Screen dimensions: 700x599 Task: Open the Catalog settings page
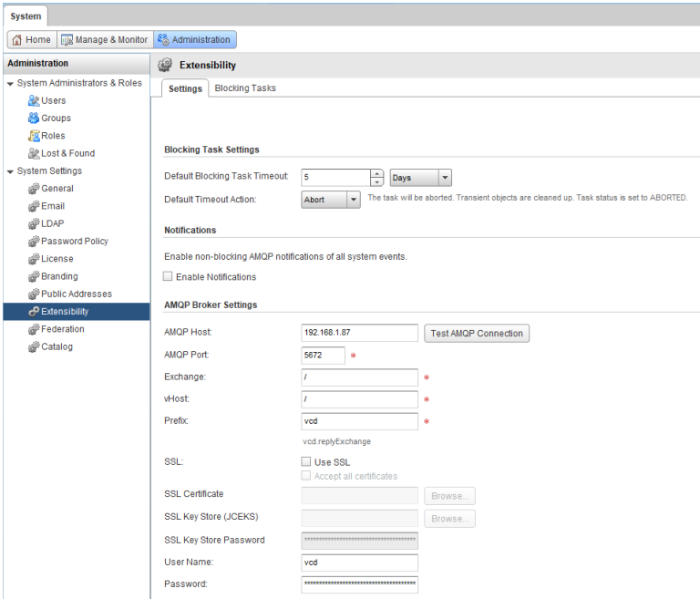(56, 346)
